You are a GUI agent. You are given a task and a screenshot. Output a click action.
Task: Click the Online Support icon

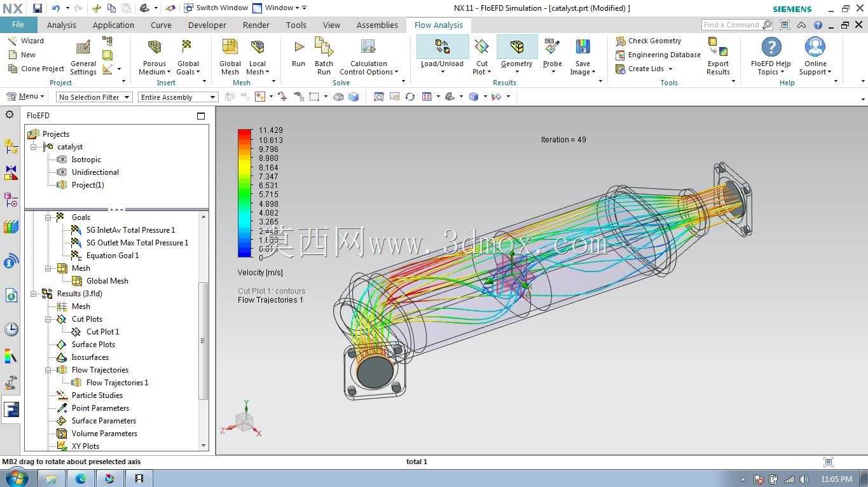pos(815,47)
